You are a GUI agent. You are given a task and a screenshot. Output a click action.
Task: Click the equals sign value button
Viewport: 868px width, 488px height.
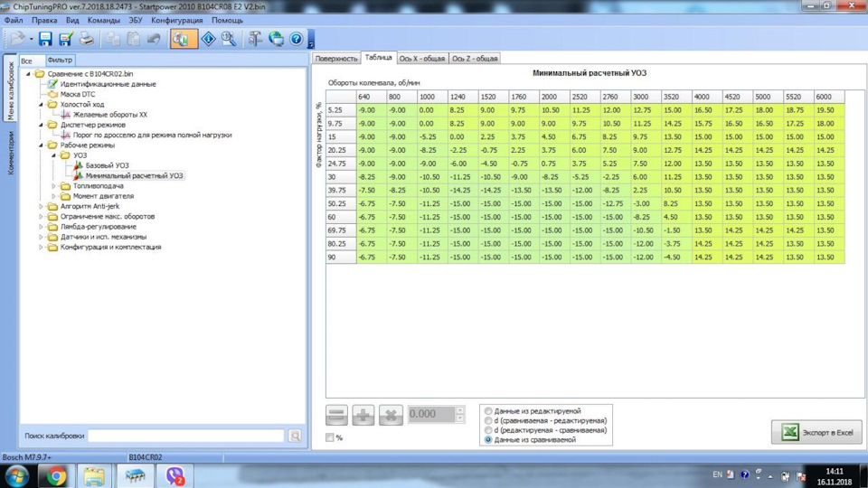336,415
